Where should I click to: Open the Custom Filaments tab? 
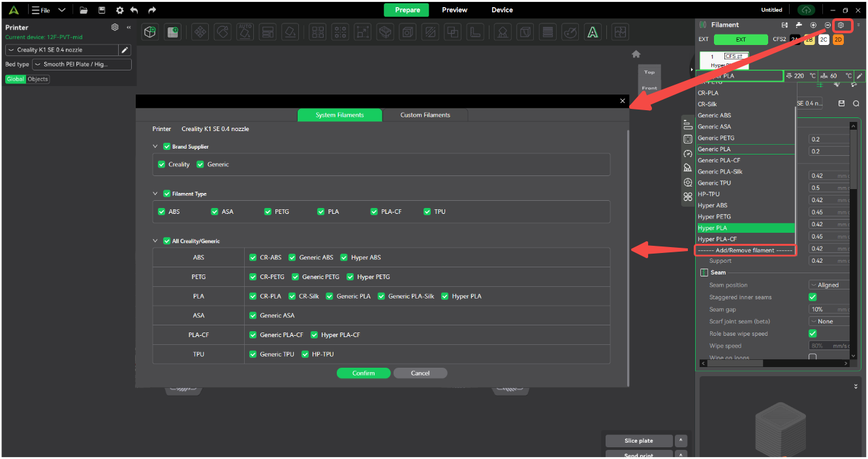[x=425, y=115]
